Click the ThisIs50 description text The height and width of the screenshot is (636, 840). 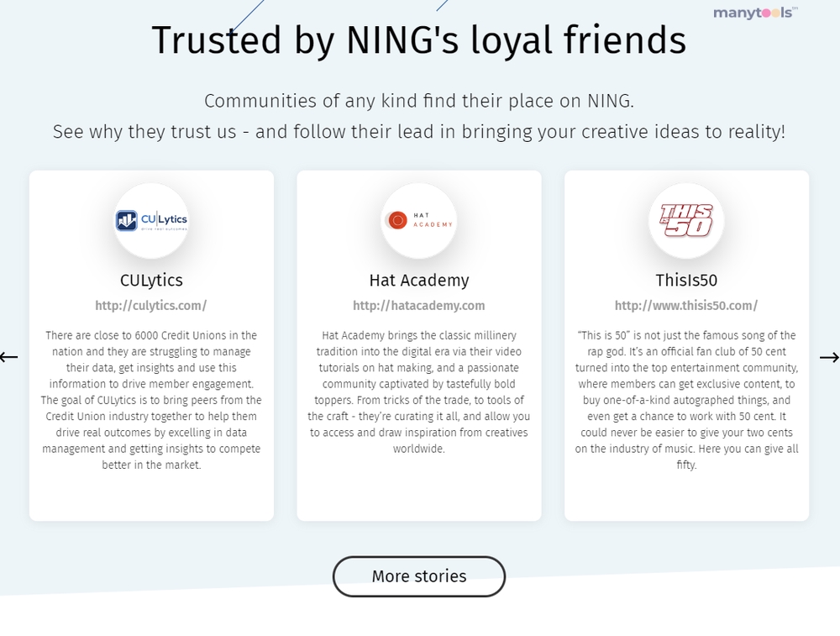(686, 400)
